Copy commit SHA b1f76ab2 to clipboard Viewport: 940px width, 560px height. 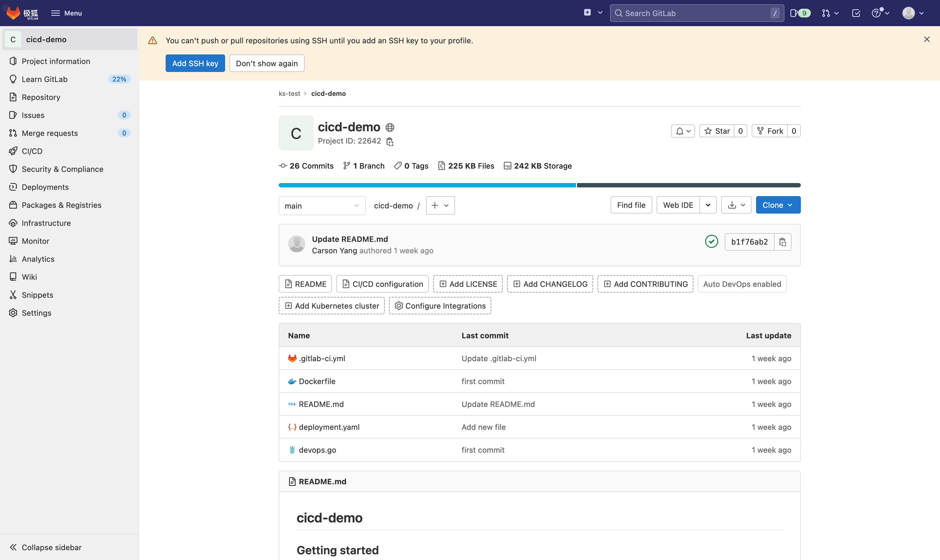tap(783, 242)
